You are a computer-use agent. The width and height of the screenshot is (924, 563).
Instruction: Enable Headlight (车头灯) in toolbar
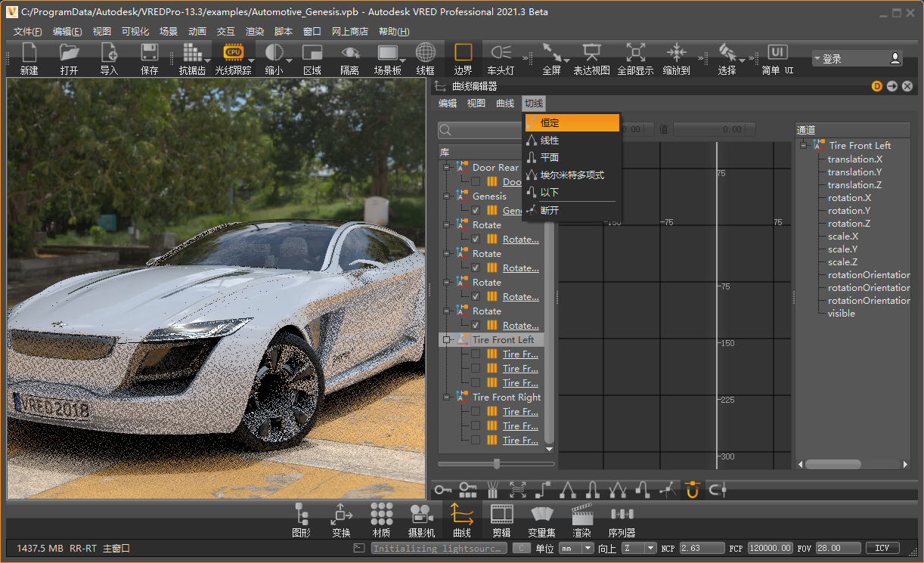tap(501, 52)
